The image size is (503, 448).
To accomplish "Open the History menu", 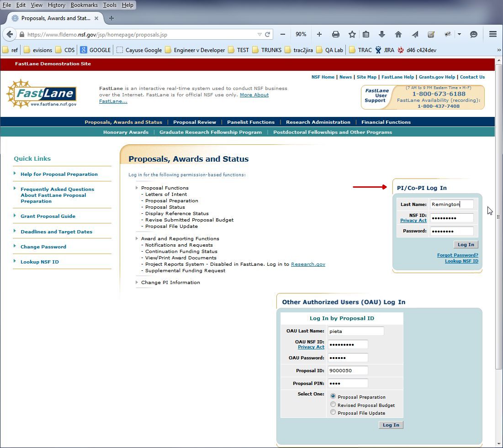I will (x=57, y=5).
